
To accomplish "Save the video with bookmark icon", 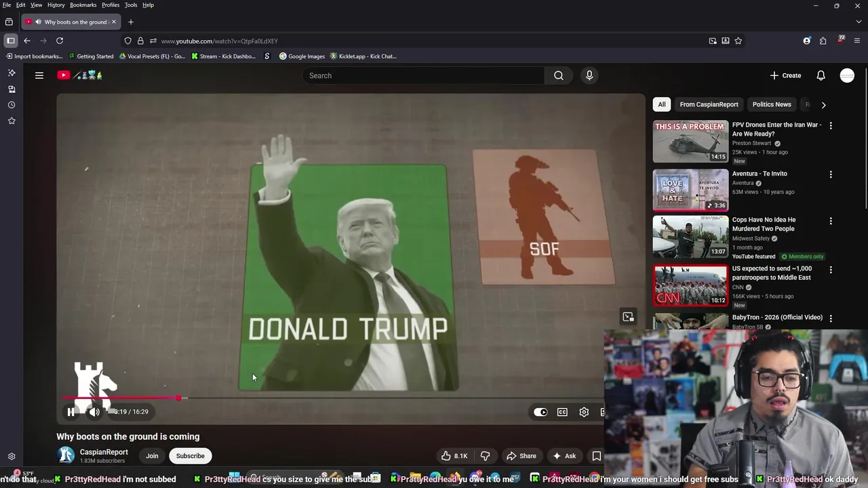I will (596, 456).
